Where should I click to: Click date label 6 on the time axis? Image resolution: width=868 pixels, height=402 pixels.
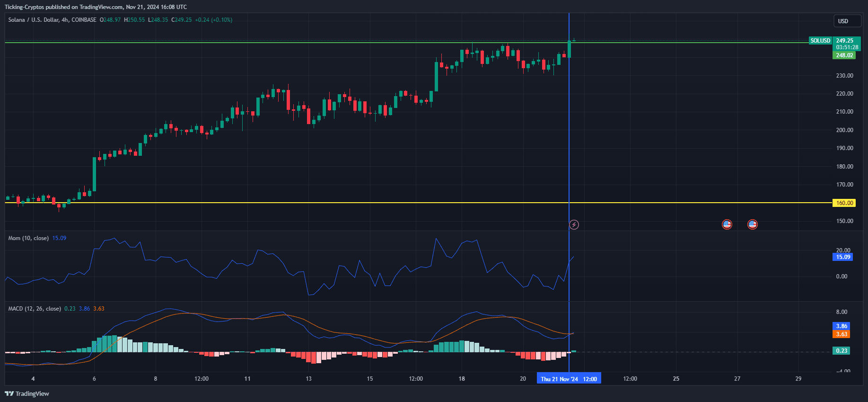(x=94, y=379)
